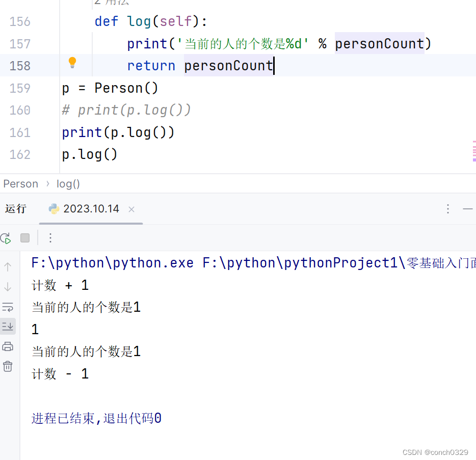Open the log() breadcrumb dropdown

pos(68,183)
